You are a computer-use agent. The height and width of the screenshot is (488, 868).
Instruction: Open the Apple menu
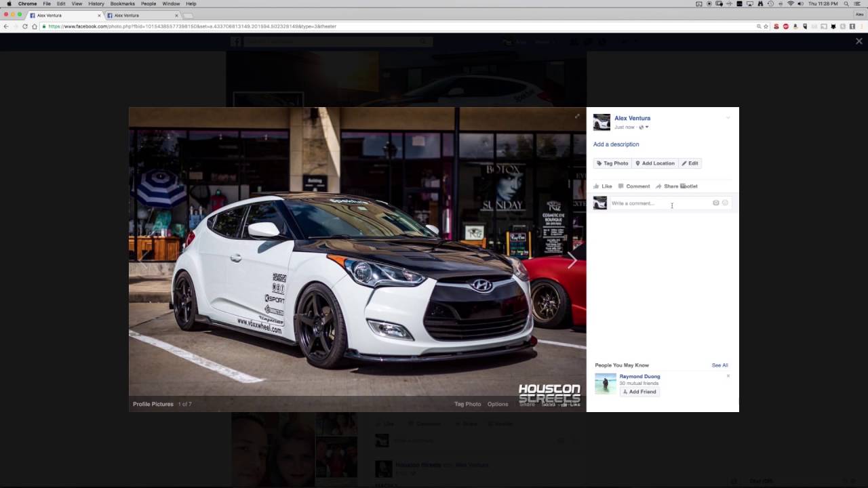coord(9,3)
